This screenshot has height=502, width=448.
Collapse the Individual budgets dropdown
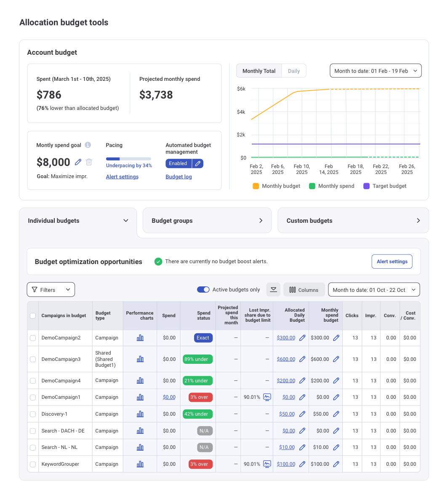point(125,220)
